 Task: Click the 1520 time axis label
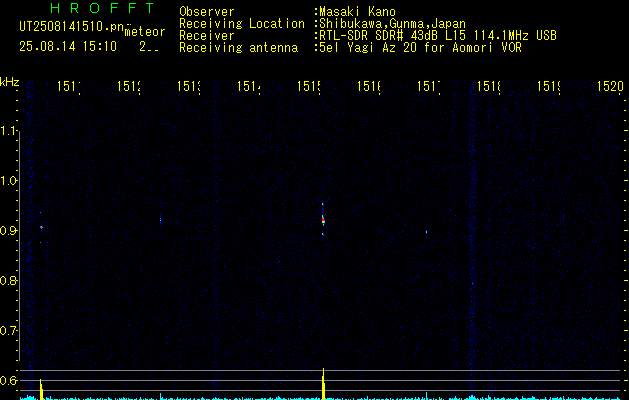click(x=610, y=86)
